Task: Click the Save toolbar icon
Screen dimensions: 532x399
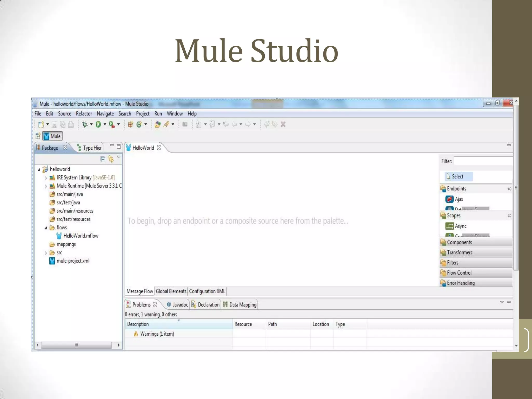Action: point(54,124)
